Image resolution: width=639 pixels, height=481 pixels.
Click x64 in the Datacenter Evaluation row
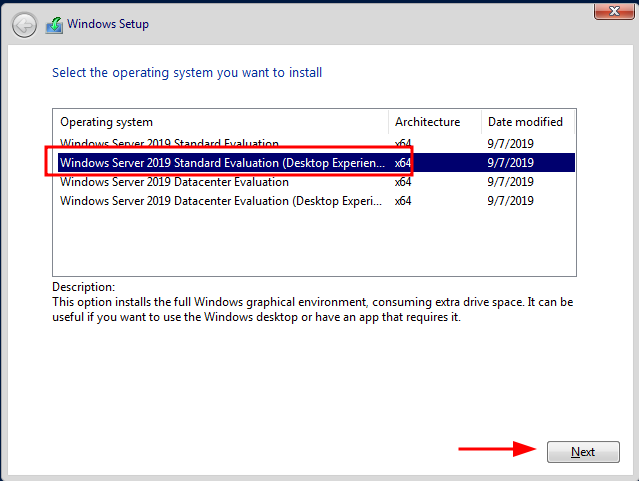pos(403,182)
